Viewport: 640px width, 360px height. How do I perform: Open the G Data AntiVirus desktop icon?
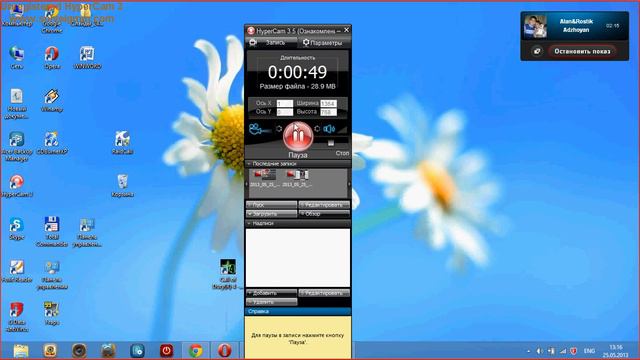[x=17, y=316]
